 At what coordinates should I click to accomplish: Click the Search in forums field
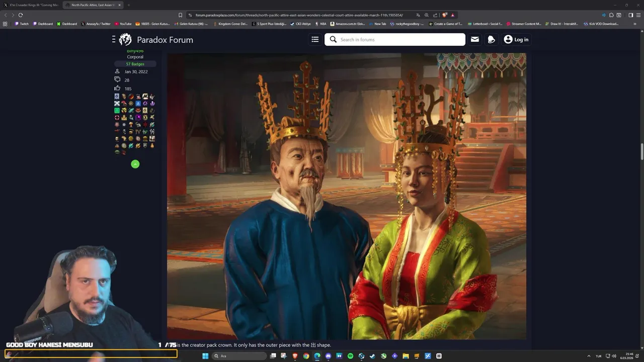[395, 39]
